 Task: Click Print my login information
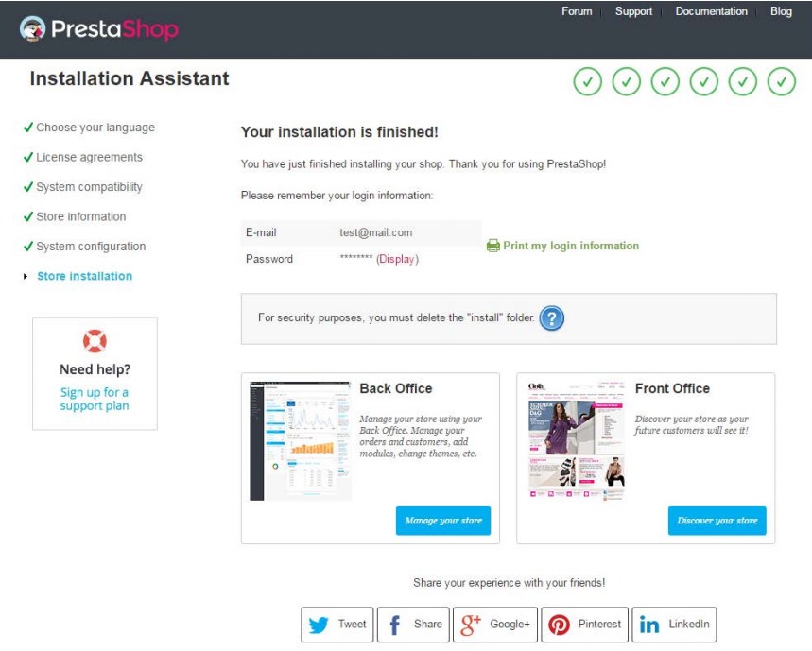571,246
